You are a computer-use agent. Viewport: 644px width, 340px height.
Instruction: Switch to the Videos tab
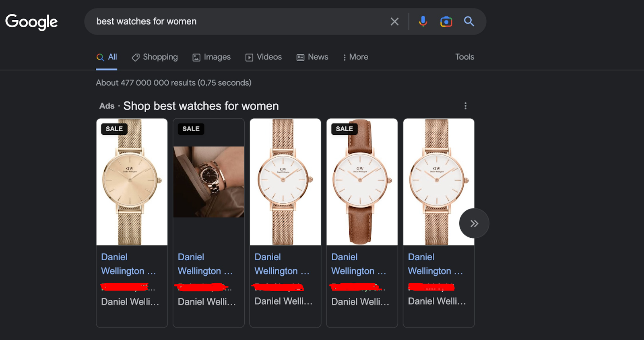tap(264, 57)
